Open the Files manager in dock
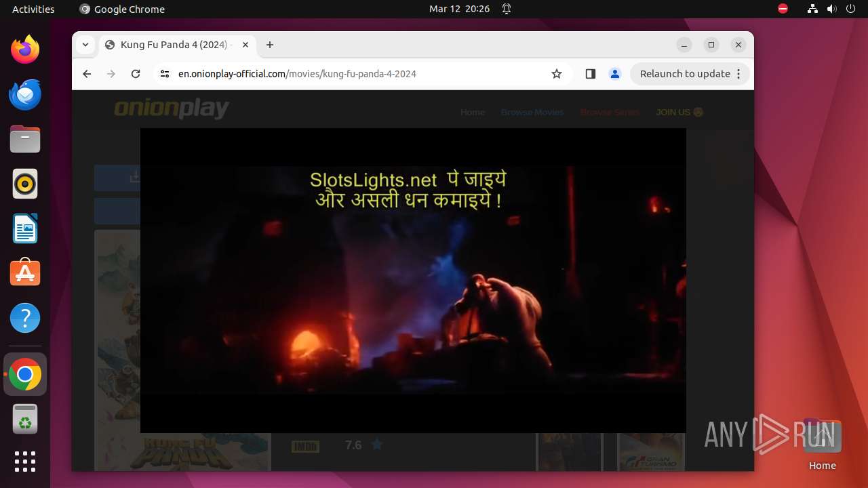 tap(25, 139)
